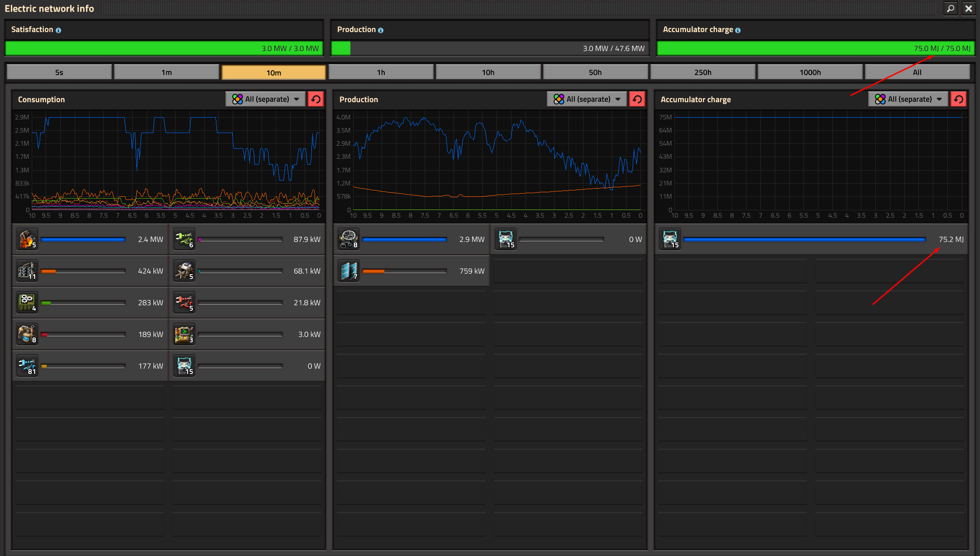
Task: Click the 3.0 MW / 3.0 MW text
Action: click(x=290, y=48)
